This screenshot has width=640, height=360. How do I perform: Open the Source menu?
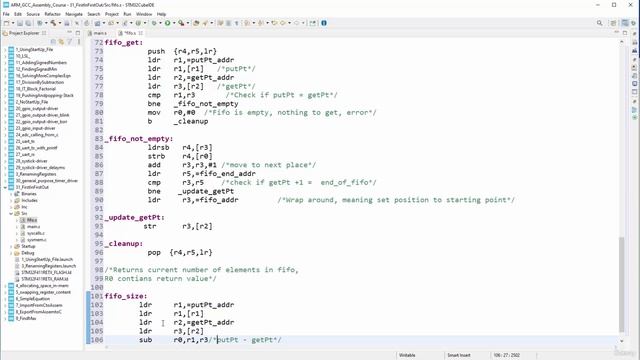(x=33, y=14)
